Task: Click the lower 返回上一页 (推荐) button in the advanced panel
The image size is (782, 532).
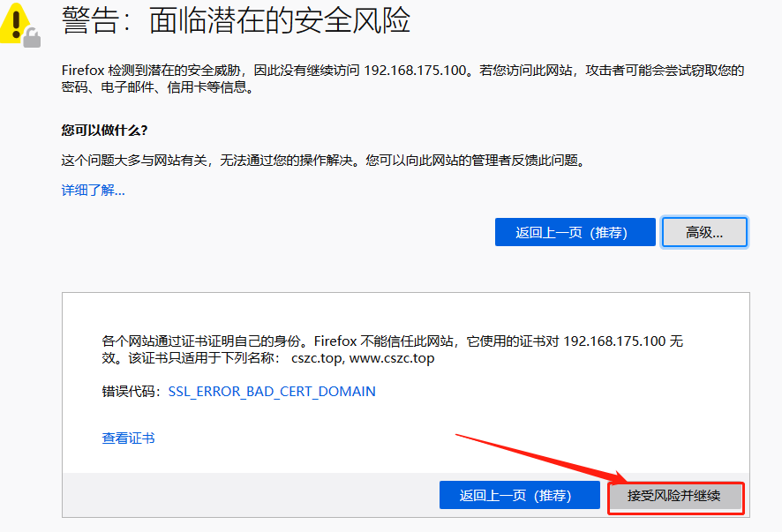Action: click(x=519, y=495)
